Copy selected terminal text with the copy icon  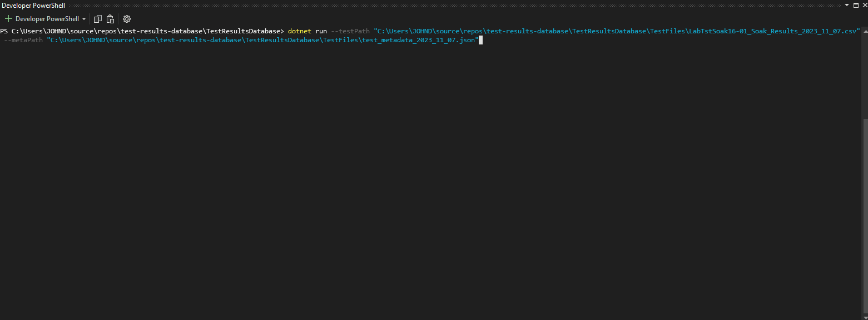pos(98,18)
